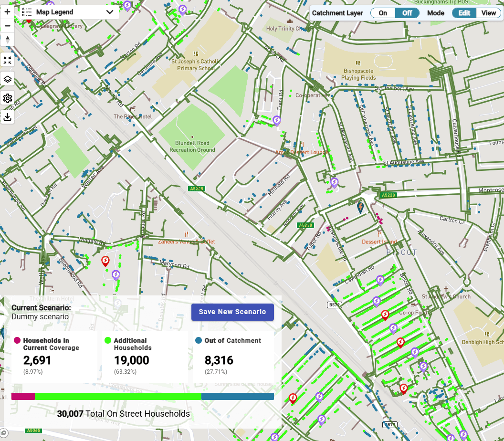Expand the Map Legend chevron

click(110, 12)
